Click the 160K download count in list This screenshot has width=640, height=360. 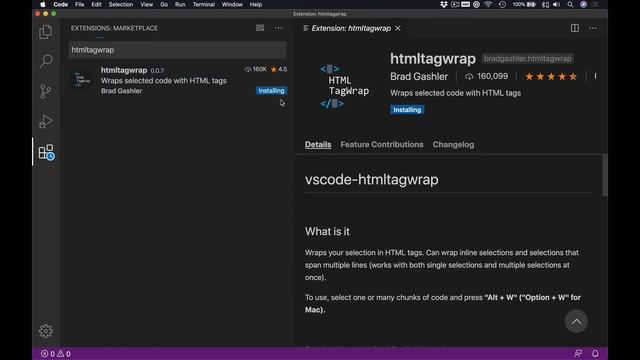(x=256, y=69)
